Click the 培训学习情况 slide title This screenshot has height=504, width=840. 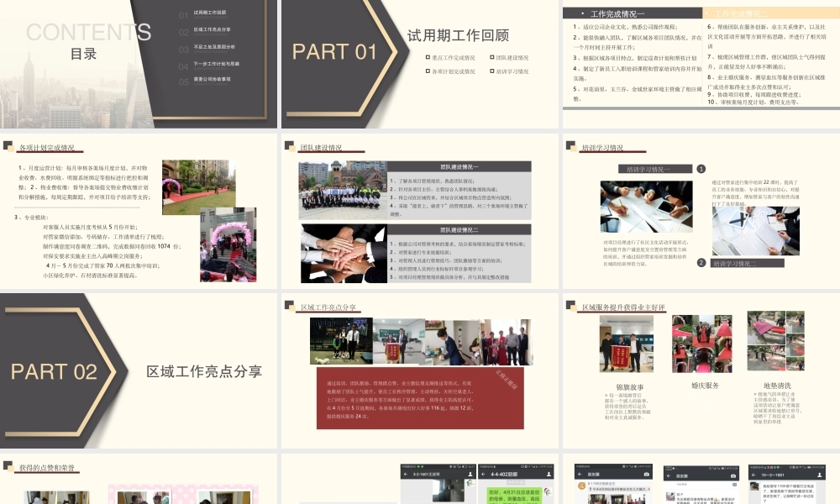602,147
